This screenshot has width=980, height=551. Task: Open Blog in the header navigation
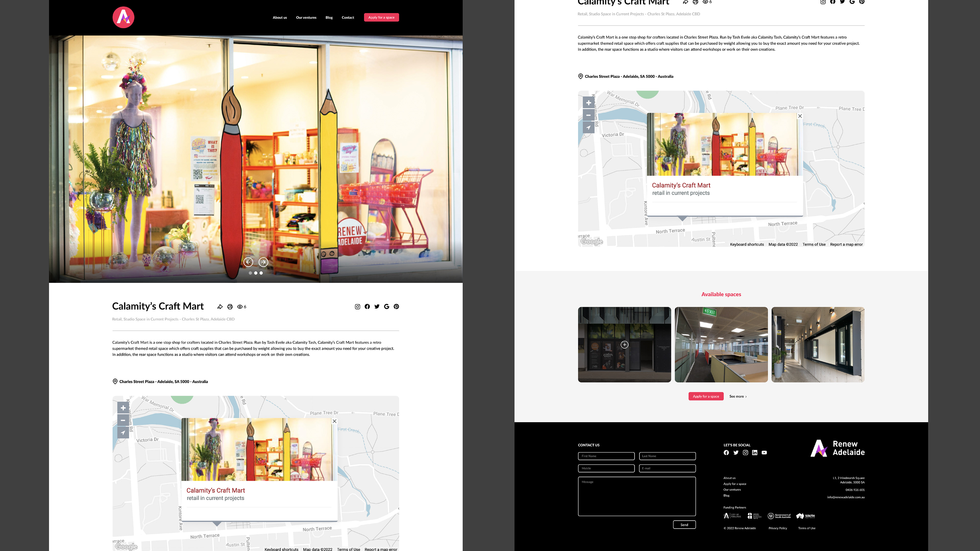point(329,18)
